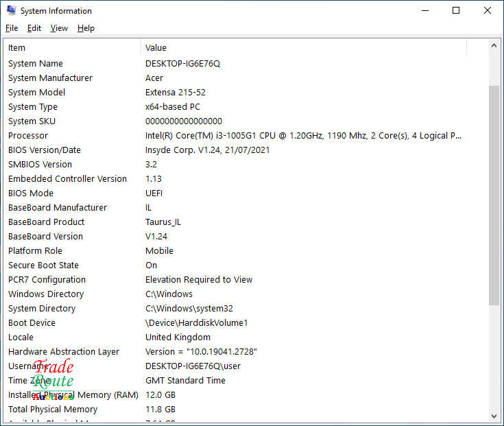The height and width of the screenshot is (426, 504).
Task: Click the value Extensa 215-52
Action: coord(175,93)
